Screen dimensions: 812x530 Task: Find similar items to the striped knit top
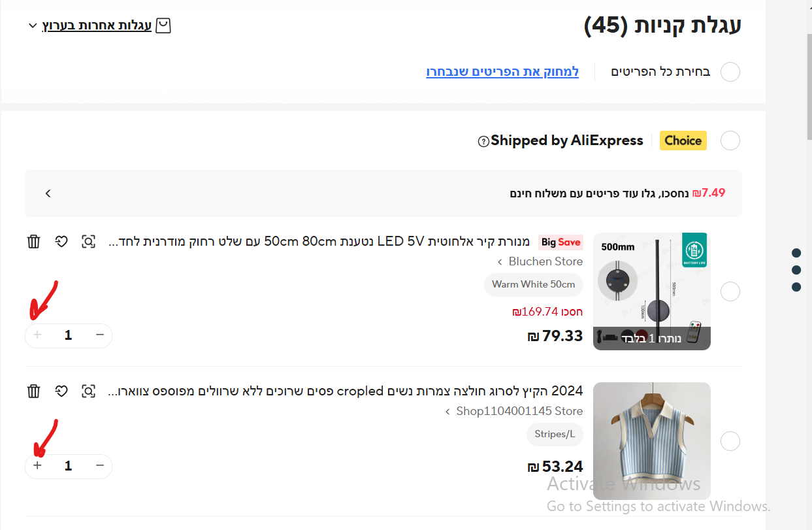(x=88, y=391)
